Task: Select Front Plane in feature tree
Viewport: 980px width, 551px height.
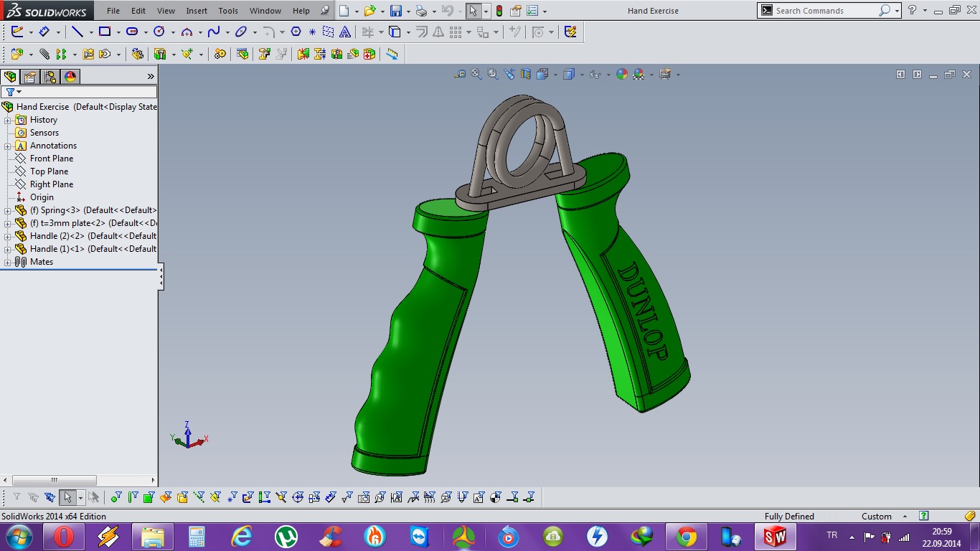Action: pyautogui.click(x=52, y=159)
